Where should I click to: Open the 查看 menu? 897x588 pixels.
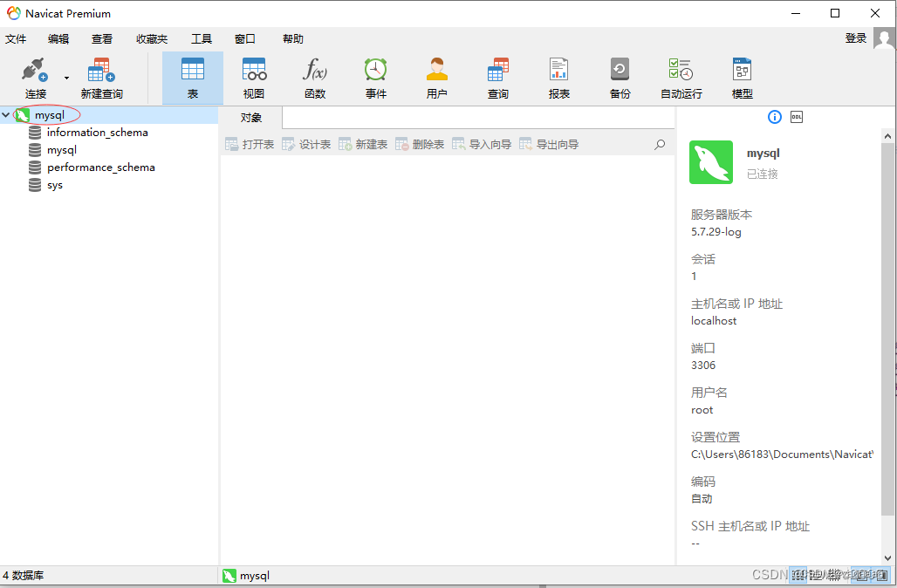pos(102,39)
